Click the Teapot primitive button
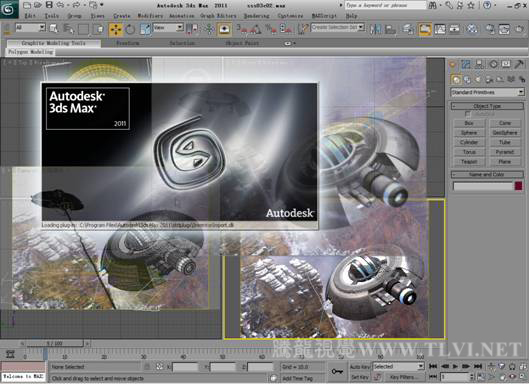 (x=469, y=162)
